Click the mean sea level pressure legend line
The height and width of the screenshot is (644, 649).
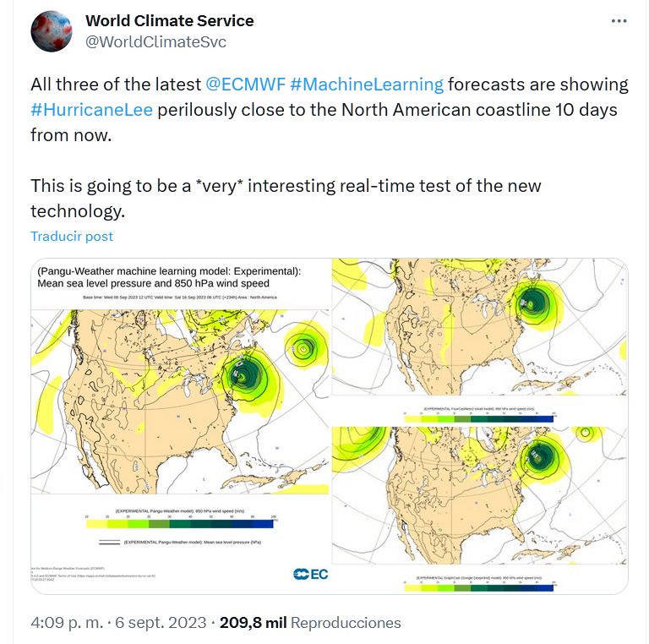[x=109, y=542]
